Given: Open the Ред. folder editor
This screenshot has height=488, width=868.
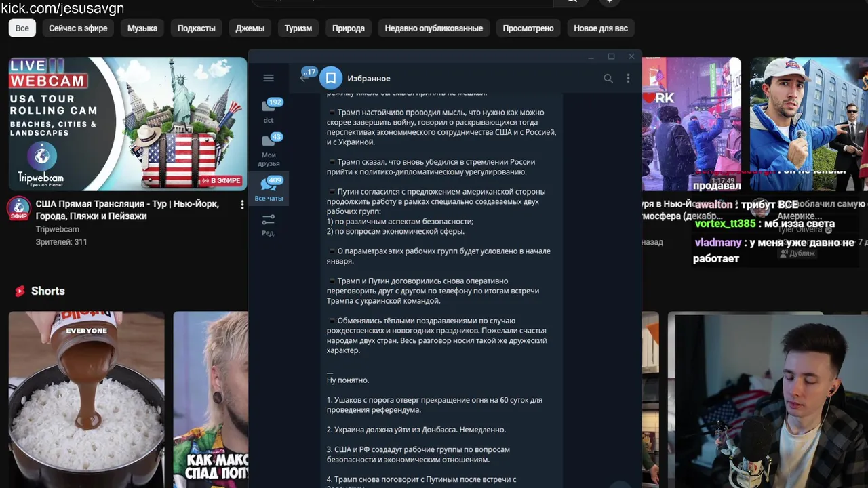Looking at the screenshot, I should pos(269,224).
